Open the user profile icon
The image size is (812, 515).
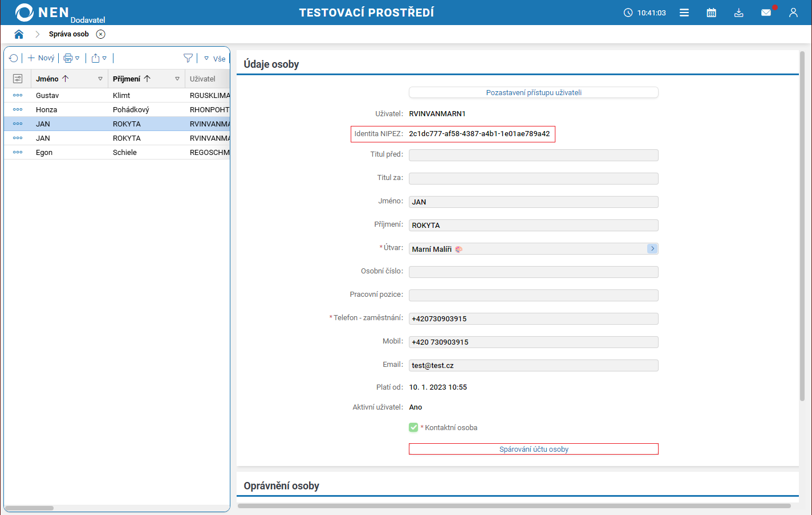tap(793, 13)
